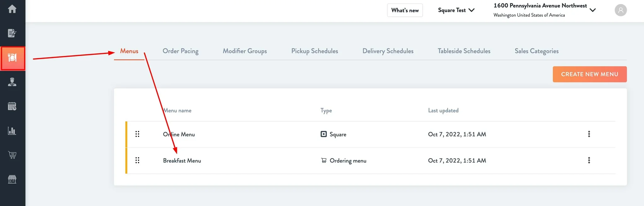Screen dimensions: 644x206
Task: Click the Create New Menu button
Action: click(x=590, y=74)
